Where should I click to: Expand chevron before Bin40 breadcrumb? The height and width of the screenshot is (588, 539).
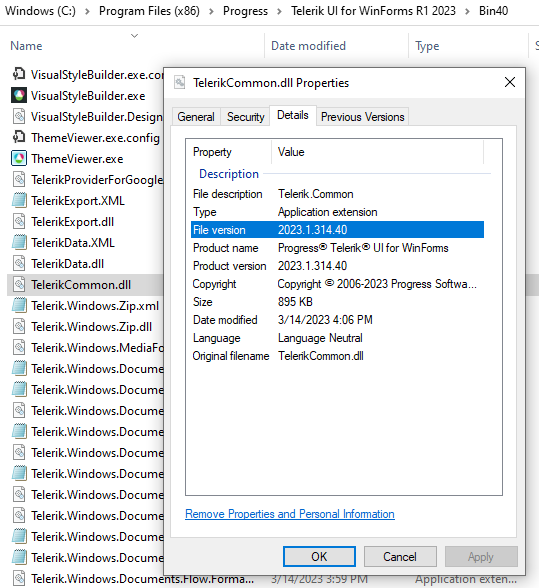[467, 12]
